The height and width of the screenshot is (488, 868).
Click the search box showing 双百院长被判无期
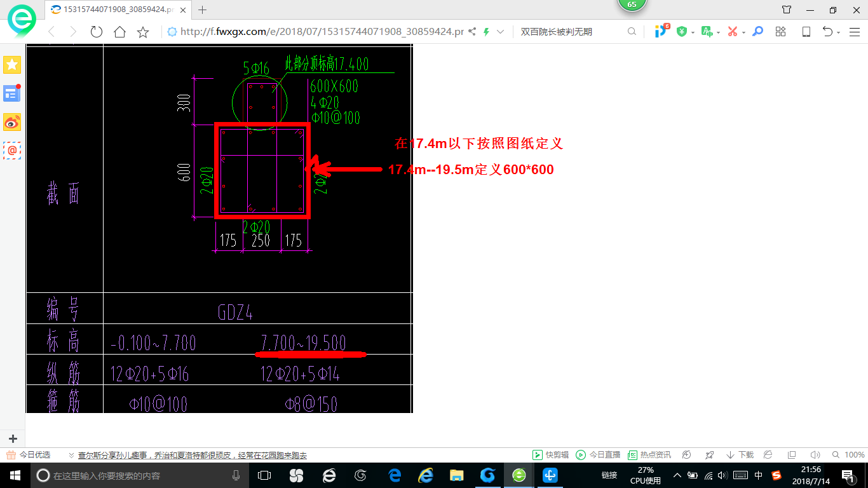pyautogui.click(x=572, y=32)
